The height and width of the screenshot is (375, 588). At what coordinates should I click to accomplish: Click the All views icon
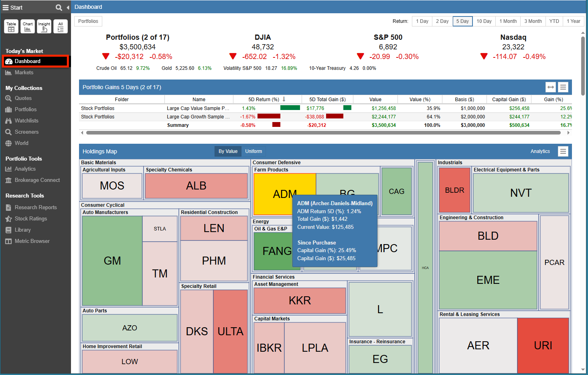(x=61, y=26)
